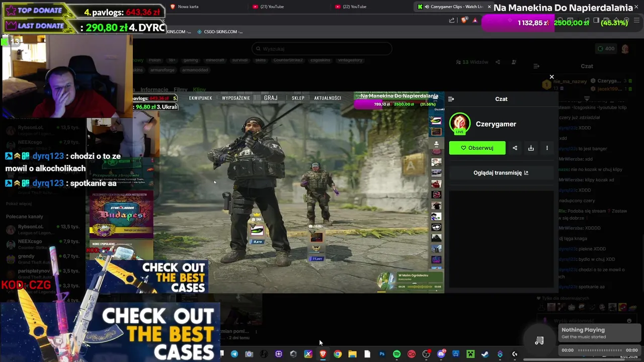This screenshot has height=362, width=644.
Task: Switch to the (22) YouTube tab
Action: coord(354,7)
